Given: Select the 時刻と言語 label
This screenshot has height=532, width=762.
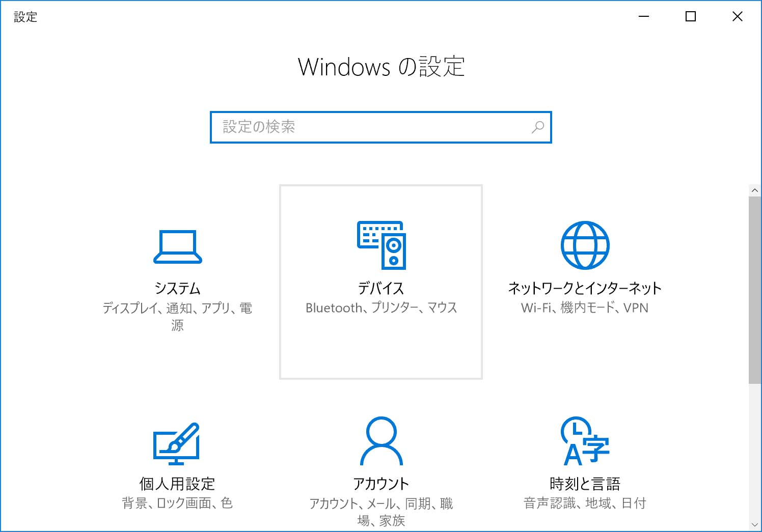Looking at the screenshot, I should tap(585, 483).
